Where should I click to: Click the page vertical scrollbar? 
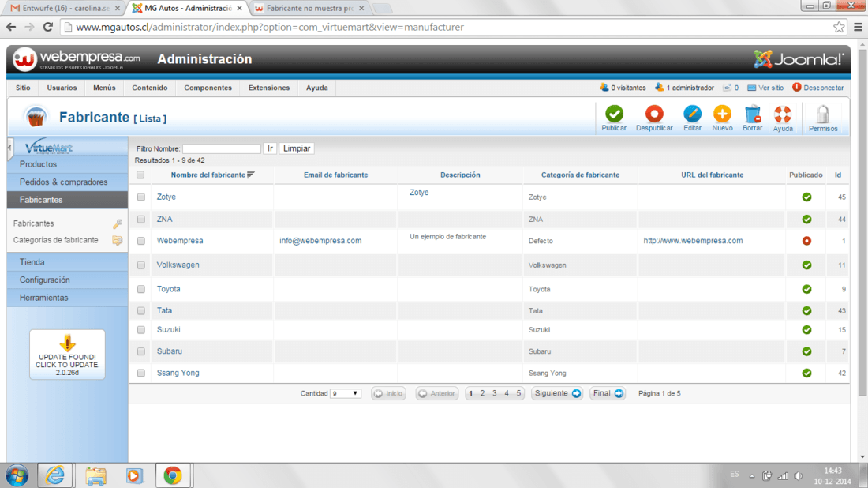(862, 222)
